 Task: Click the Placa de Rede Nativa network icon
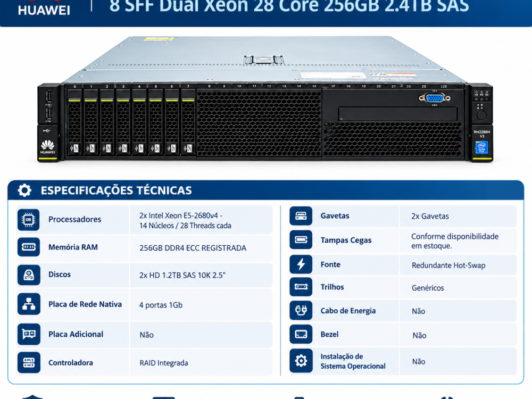tap(29, 304)
